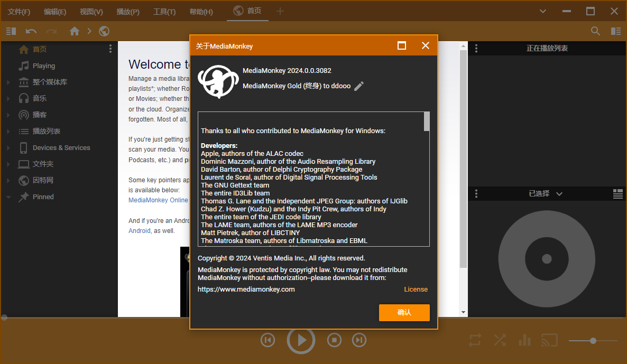The image size is (627, 364).
Task: Add a new tab with plus button
Action: tap(280, 11)
